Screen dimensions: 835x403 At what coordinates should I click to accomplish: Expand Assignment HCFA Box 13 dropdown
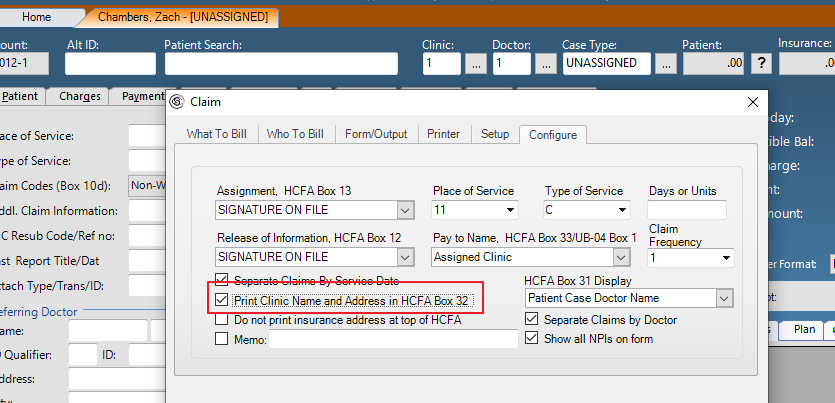pyautogui.click(x=405, y=210)
